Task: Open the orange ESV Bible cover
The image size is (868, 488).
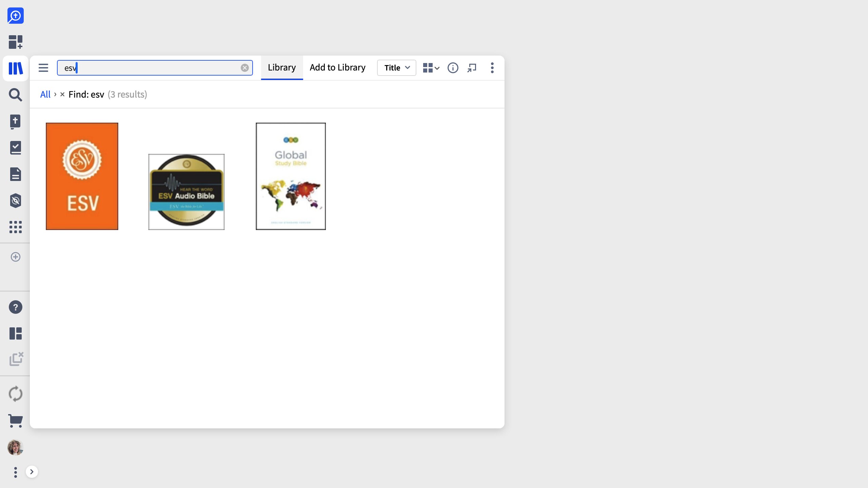Action: (x=82, y=176)
